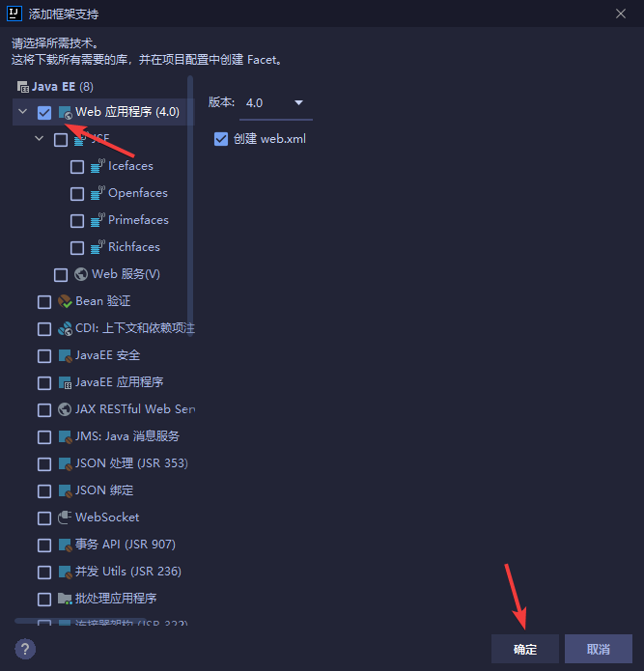The width and height of the screenshot is (644, 671).
Task: Open the 版本 4.0 dropdown
Action: pyautogui.click(x=275, y=103)
